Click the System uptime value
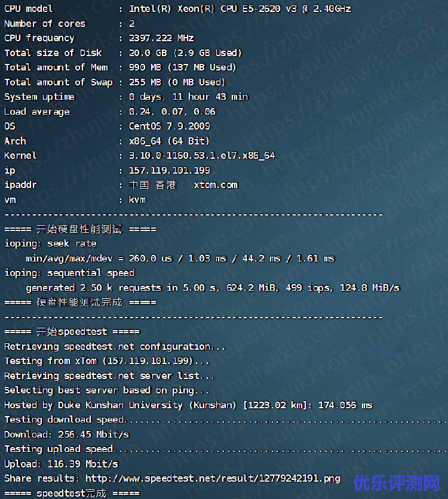 click(x=188, y=97)
